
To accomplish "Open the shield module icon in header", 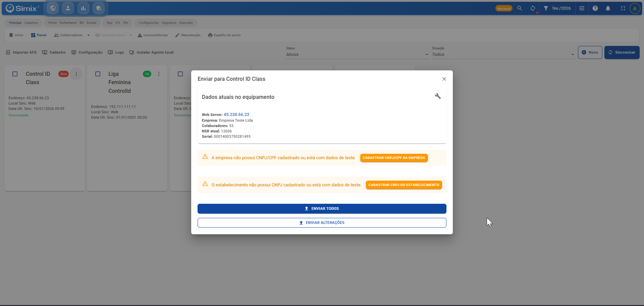I will click(99, 8).
